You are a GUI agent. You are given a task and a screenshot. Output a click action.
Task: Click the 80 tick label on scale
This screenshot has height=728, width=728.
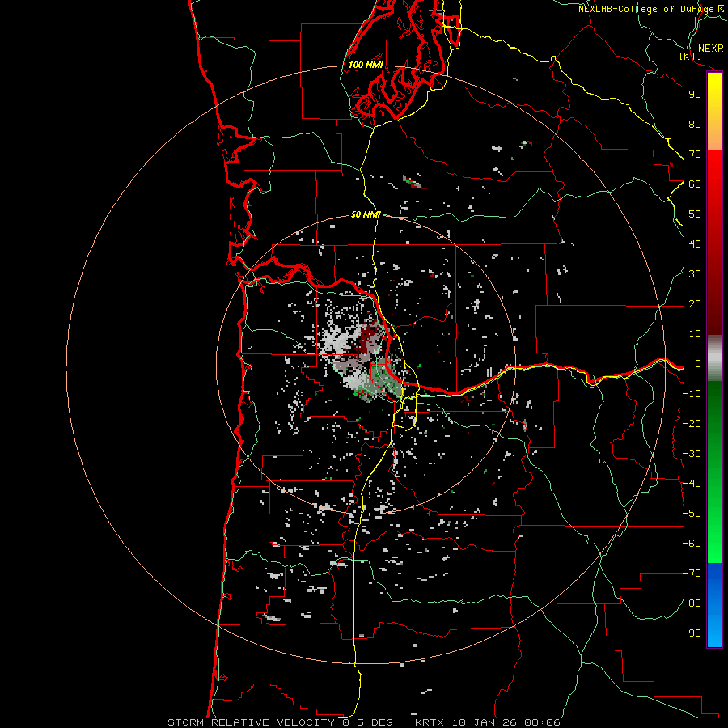point(695,125)
